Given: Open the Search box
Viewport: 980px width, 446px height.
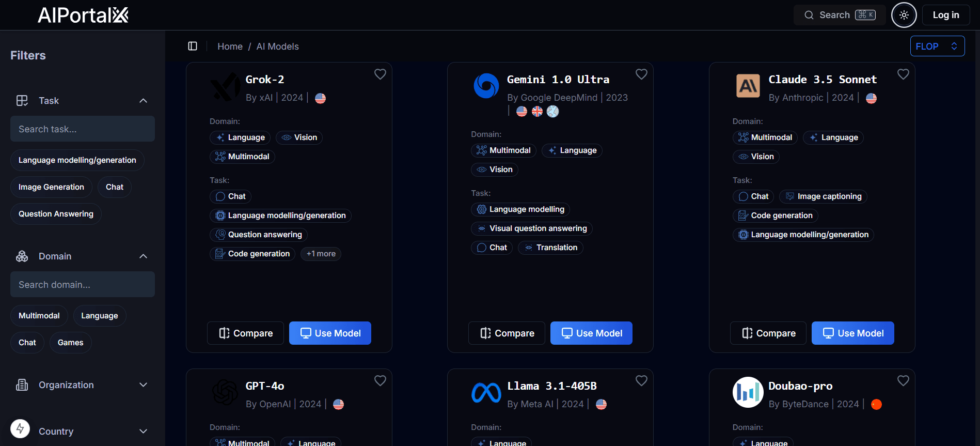Looking at the screenshot, I should (840, 15).
